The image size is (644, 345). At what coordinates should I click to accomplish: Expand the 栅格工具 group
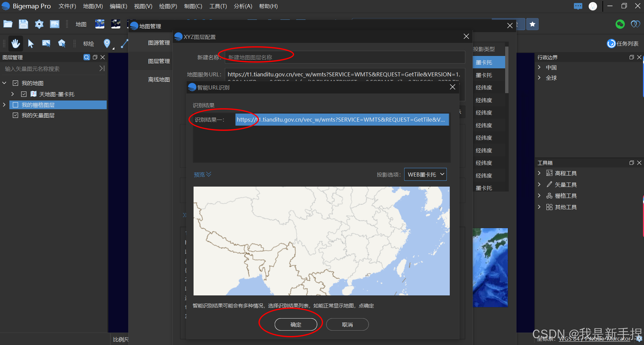539,196
